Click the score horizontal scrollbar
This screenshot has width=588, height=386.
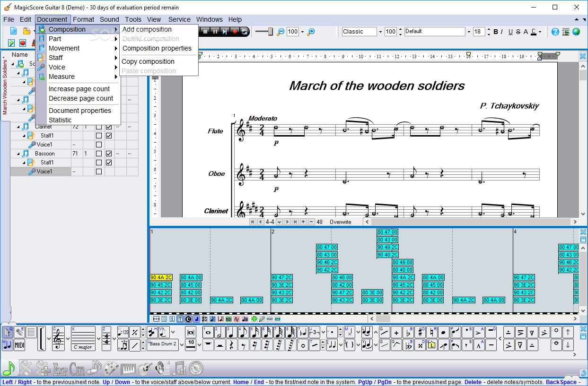471,222
